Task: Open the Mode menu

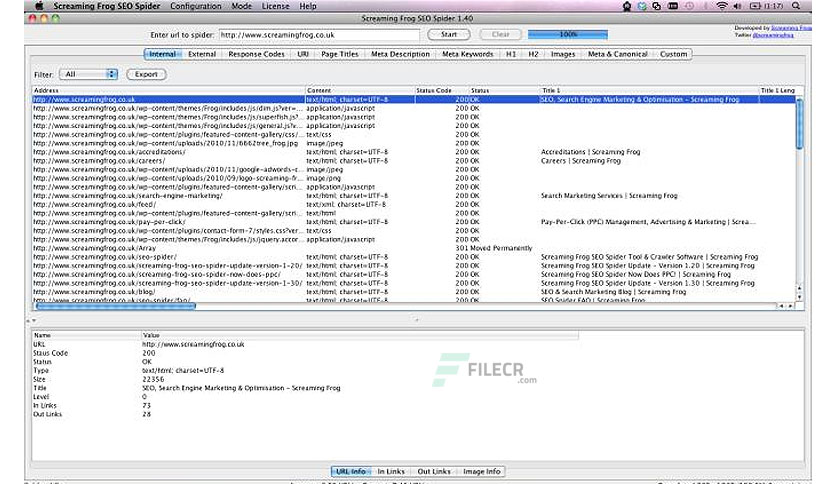Action: click(242, 6)
